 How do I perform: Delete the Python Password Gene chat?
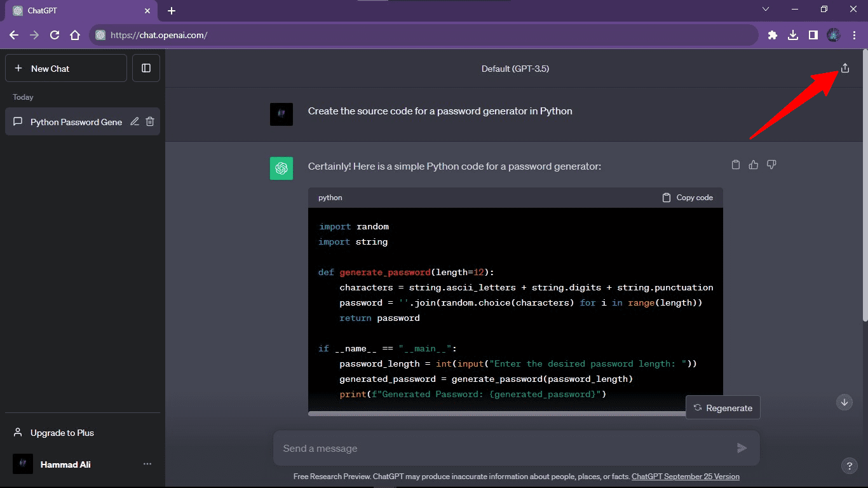point(150,121)
